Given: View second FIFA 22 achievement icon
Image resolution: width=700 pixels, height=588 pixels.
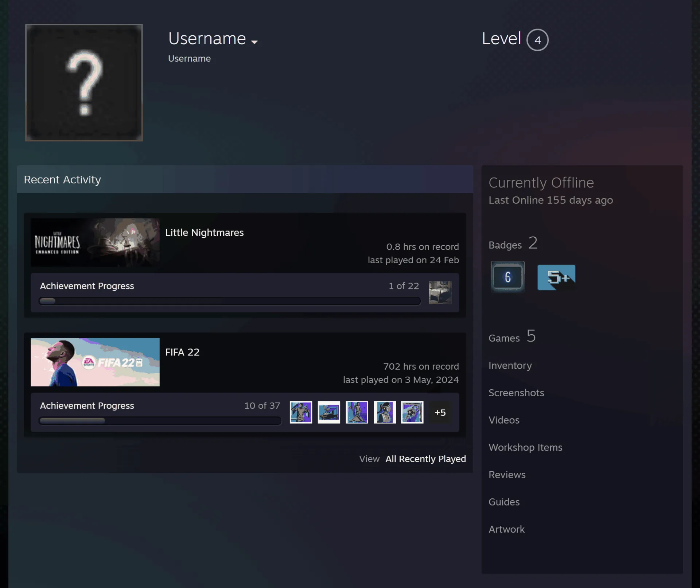Looking at the screenshot, I should pos(329,412).
